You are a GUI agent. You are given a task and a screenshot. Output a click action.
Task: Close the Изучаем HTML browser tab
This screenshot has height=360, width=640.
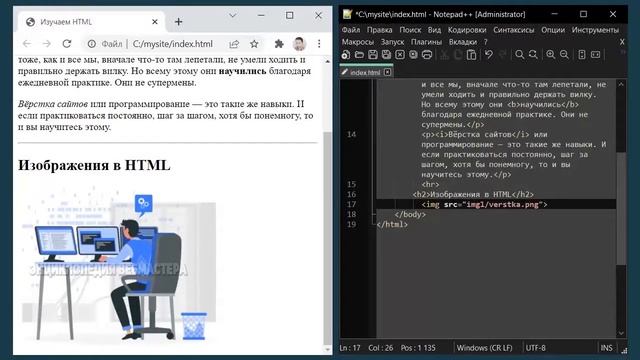click(155, 22)
